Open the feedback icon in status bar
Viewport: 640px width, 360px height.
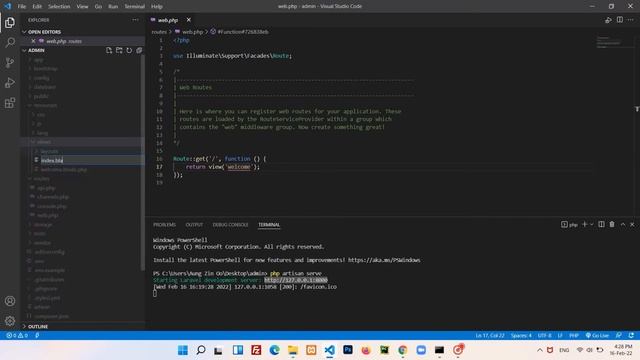point(619,335)
